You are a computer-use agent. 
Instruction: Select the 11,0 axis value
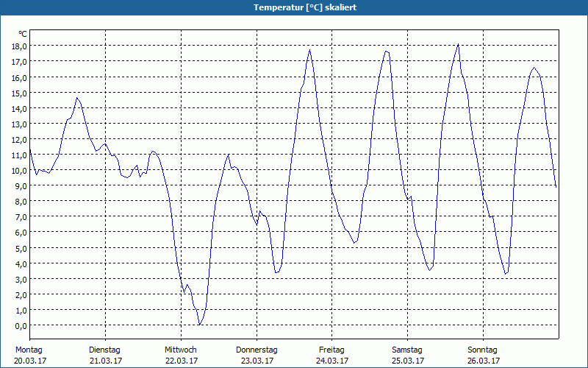pyautogui.click(x=21, y=155)
